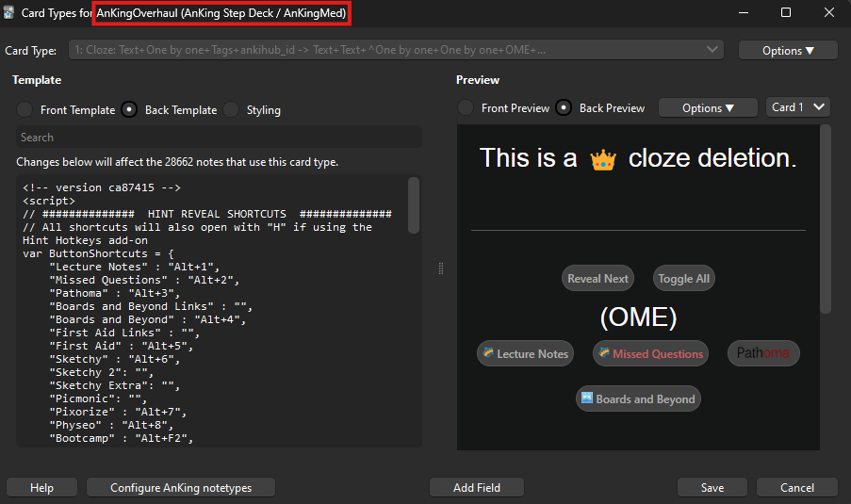Open the Preview Options menu button
Screen dimensions: 851x504
click(x=708, y=108)
